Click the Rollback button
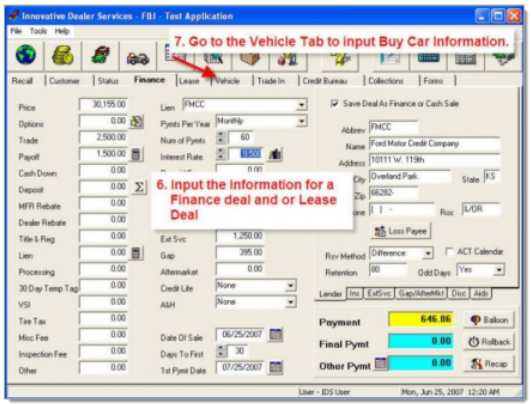Image resolution: width=531 pixels, height=404 pixels. tap(489, 342)
